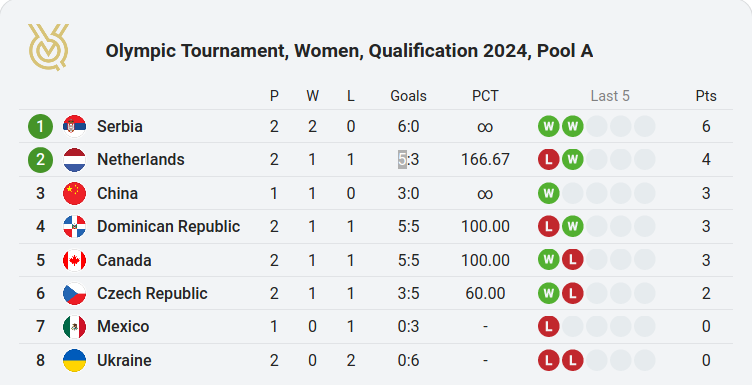Click the Dominican Republic flag icon
Viewport: 754px width, 385px height.
[75, 226]
